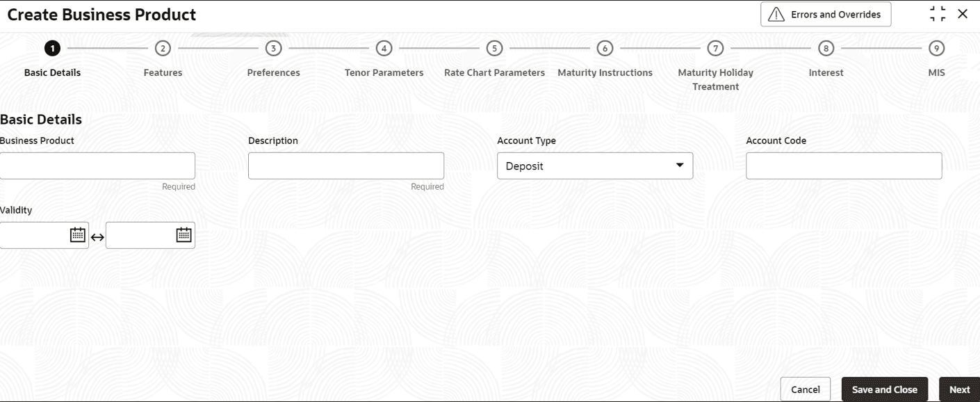Click the step 2 Features circle

pyautogui.click(x=163, y=48)
